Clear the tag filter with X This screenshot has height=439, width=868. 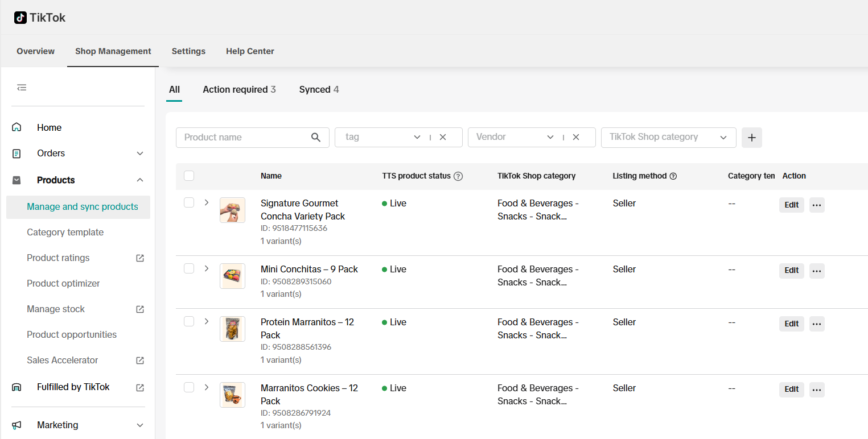click(443, 137)
